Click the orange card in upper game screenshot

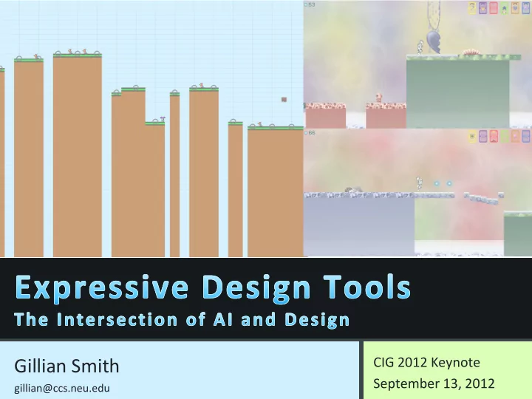[516, 8]
